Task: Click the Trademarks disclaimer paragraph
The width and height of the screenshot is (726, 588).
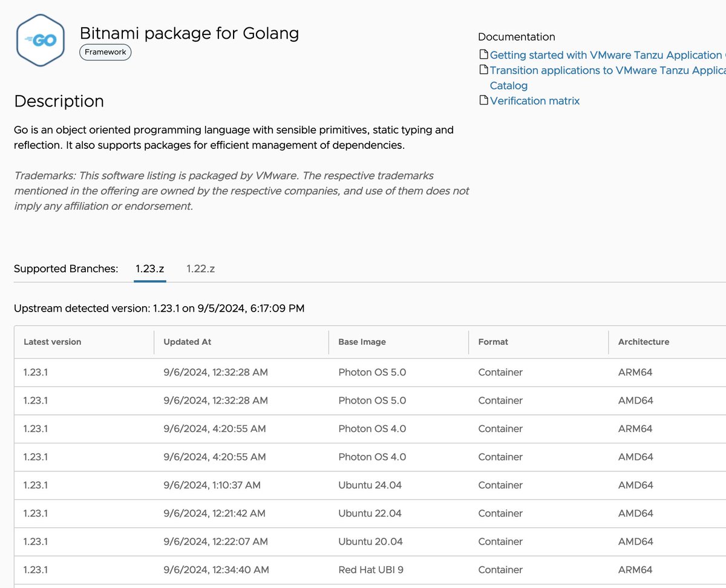Action: click(x=241, y=191)
